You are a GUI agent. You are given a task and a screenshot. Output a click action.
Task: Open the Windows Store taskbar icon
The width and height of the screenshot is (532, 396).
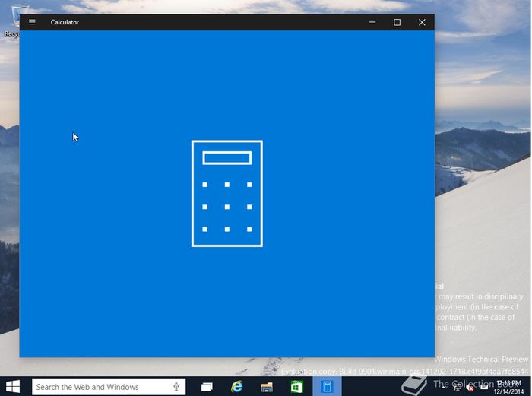[297, 387]
